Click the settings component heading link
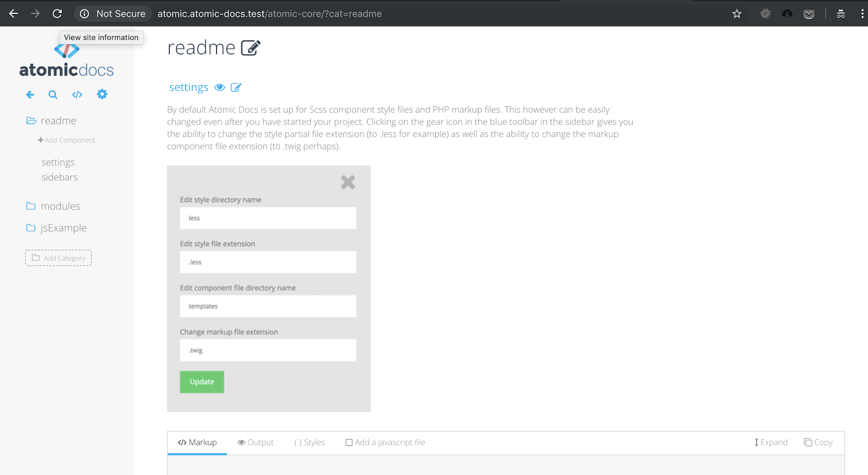 click(189, 87)
